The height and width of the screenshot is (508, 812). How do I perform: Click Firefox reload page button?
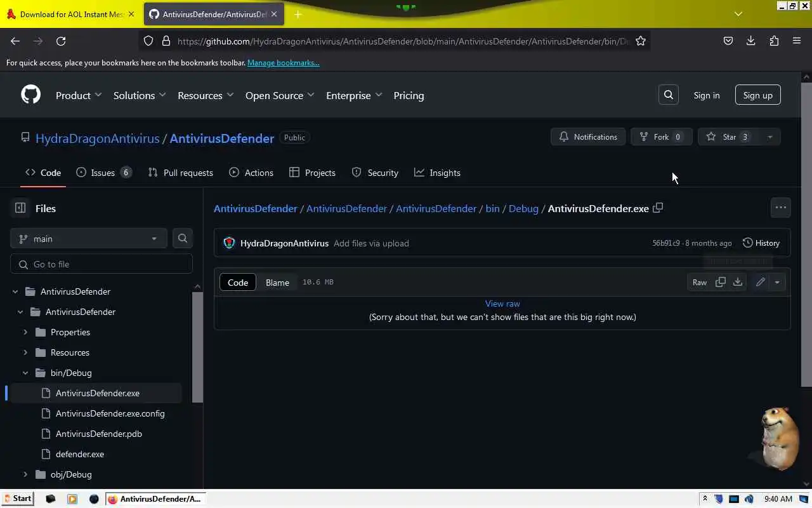61,41
